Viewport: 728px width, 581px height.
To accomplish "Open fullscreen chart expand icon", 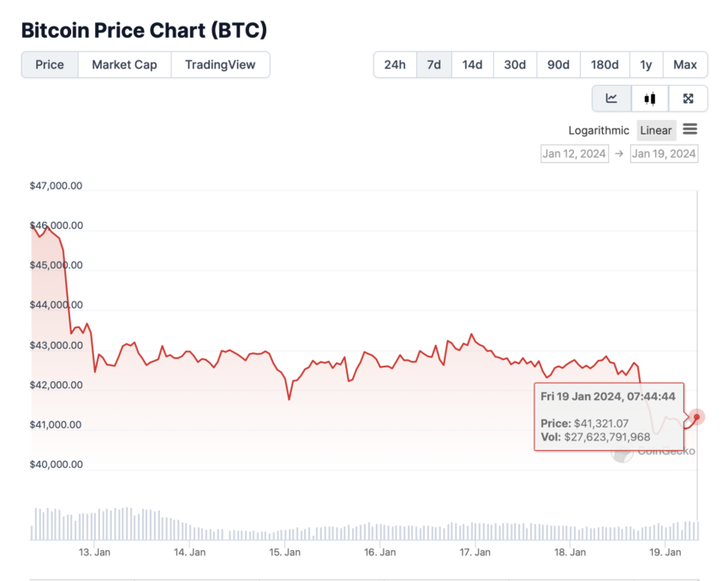I will (x=688, y=99).
